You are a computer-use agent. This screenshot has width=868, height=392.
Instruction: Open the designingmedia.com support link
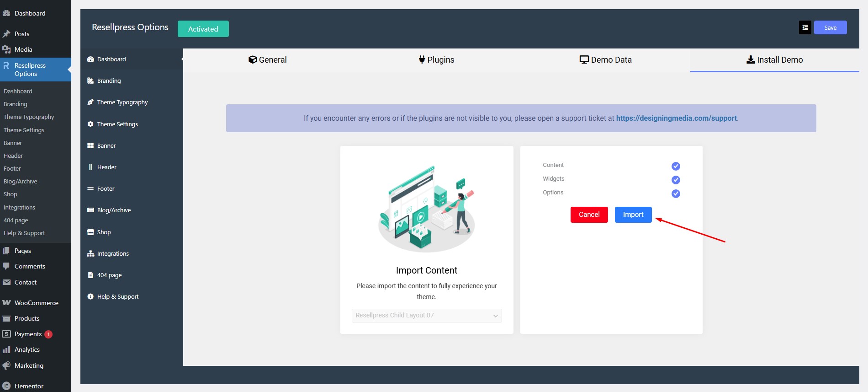pyautogui.click(x=676, y=118)
